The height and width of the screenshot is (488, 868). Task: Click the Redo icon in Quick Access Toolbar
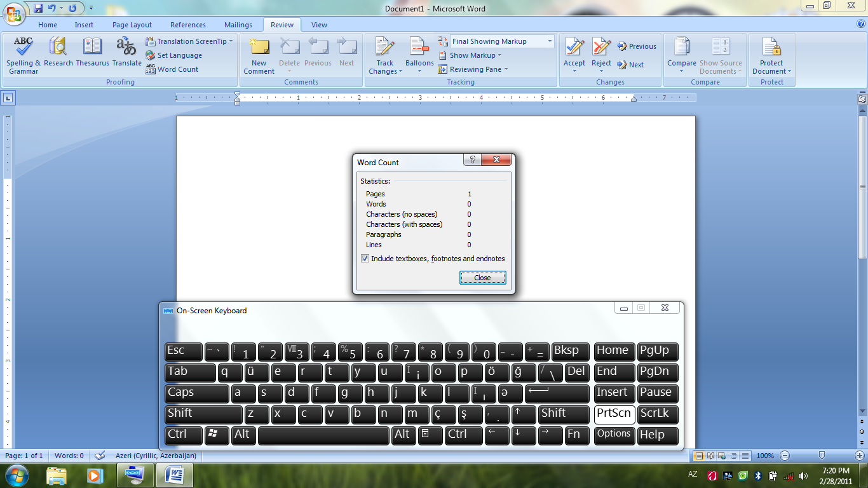click(72, 8)
